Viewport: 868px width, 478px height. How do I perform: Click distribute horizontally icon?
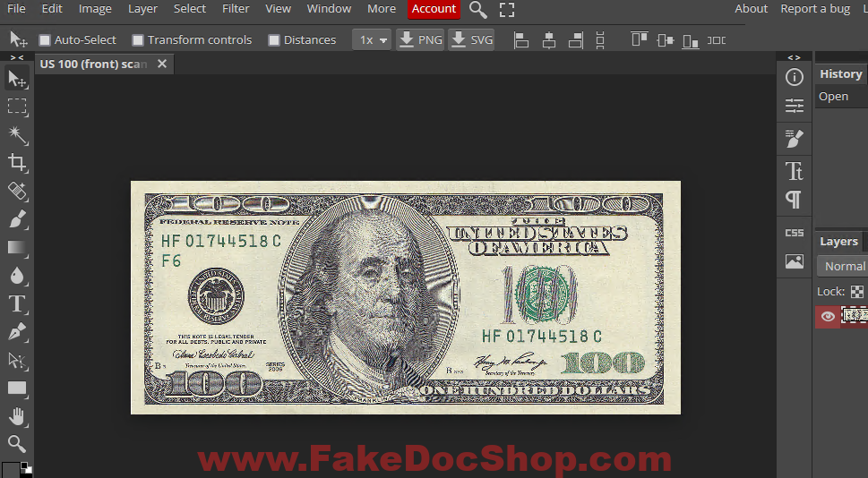(x=717, y=39)
